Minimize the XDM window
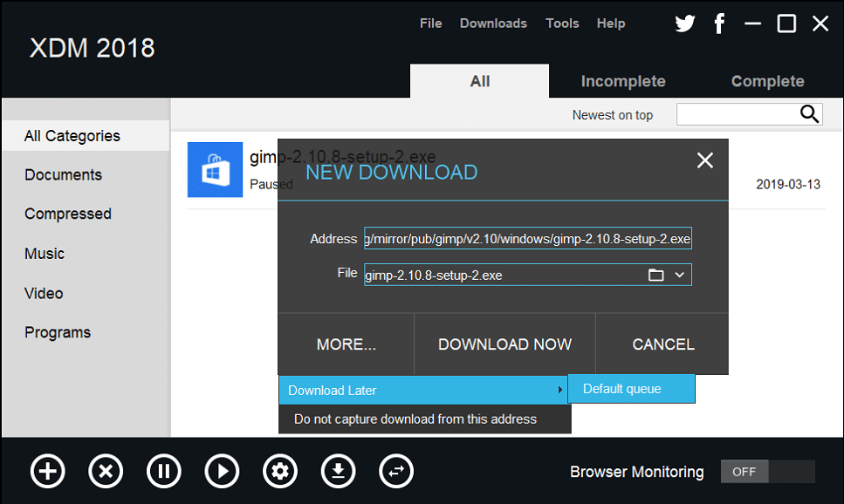This screenshot has height=504, width=844. pos(752,24)
